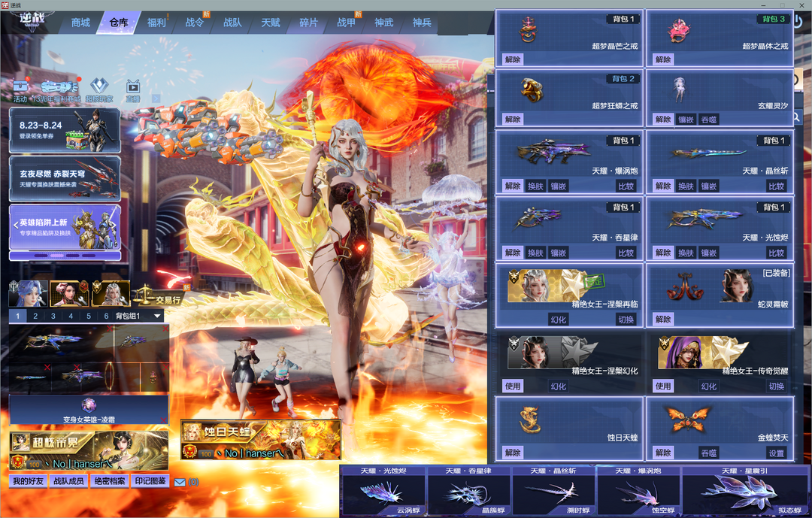Switch to the 商城 tab
Viewport: 812px width, 518px height.
80,23
